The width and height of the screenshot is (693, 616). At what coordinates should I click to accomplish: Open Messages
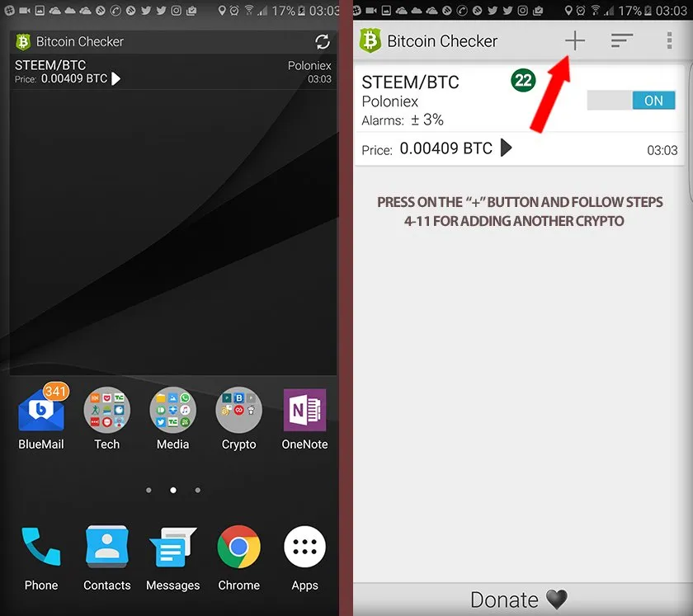point(172,558)
